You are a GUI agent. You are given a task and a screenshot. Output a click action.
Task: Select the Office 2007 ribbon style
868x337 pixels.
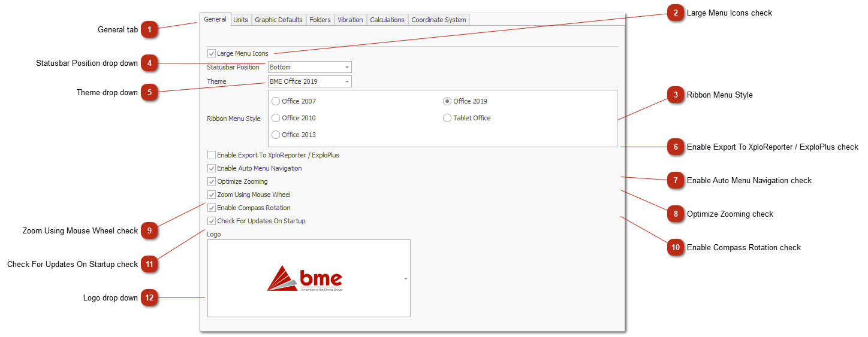(276, 101)
